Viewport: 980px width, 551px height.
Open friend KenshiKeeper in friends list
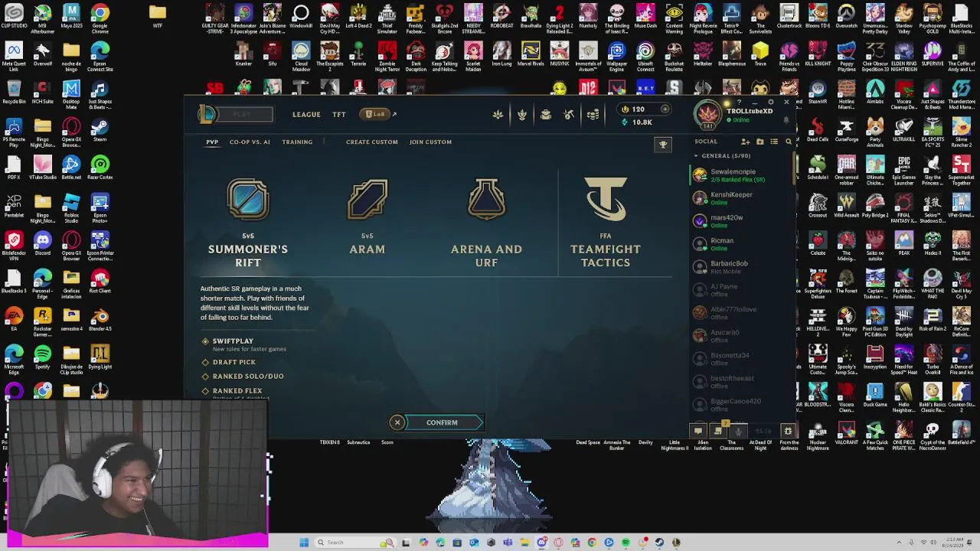[741, 198]
